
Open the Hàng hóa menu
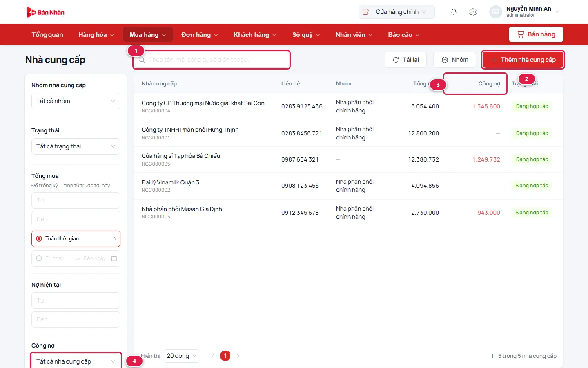[96, 35]
